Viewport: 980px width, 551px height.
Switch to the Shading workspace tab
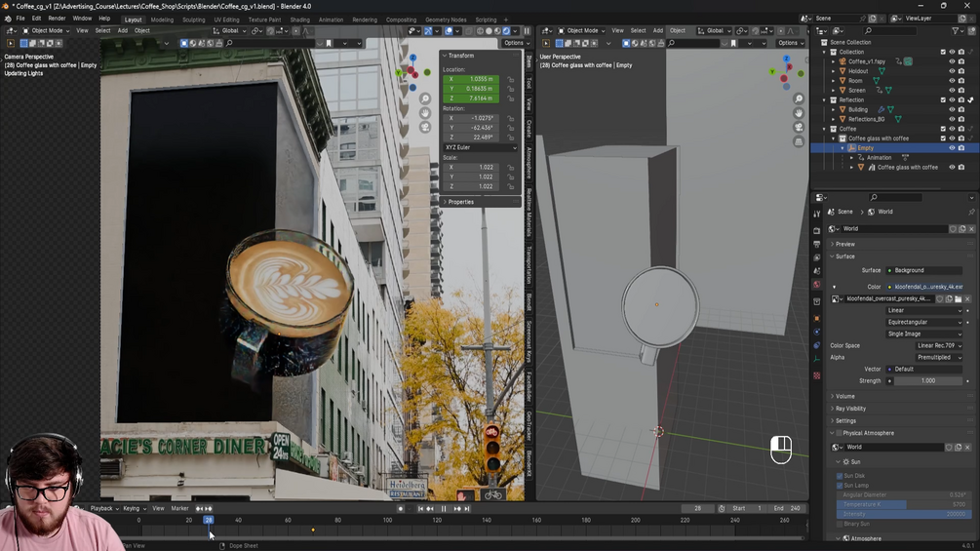click(x=299, y=20)
